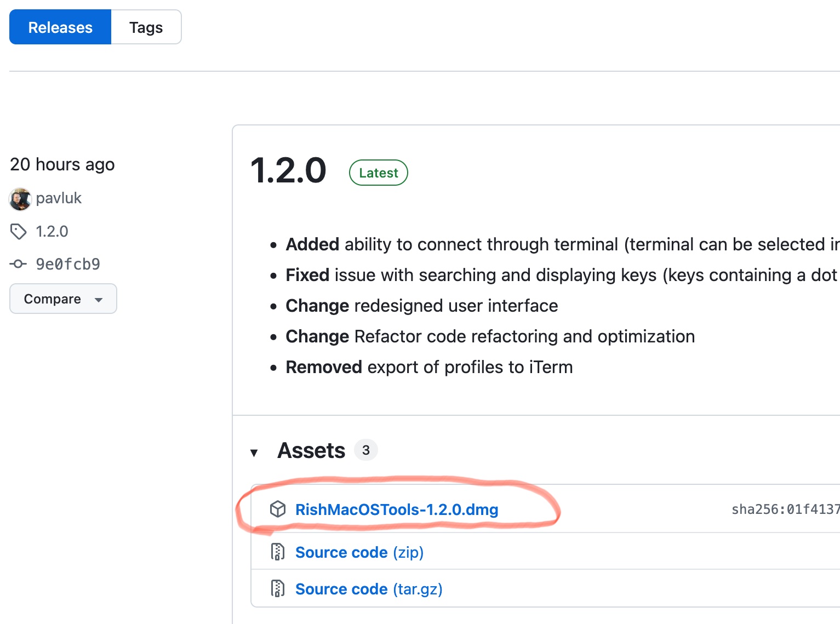The width and height of the screenshot is (840, 624).
Task: Click the commit icon next to 9e0fcb9
Action: coord(18,264)
